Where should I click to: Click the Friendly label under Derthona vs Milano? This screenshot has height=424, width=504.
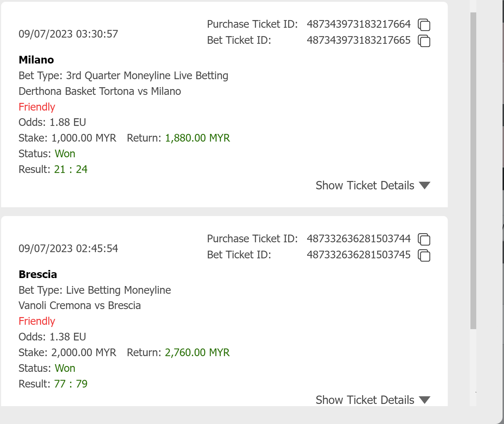(37, 107)
